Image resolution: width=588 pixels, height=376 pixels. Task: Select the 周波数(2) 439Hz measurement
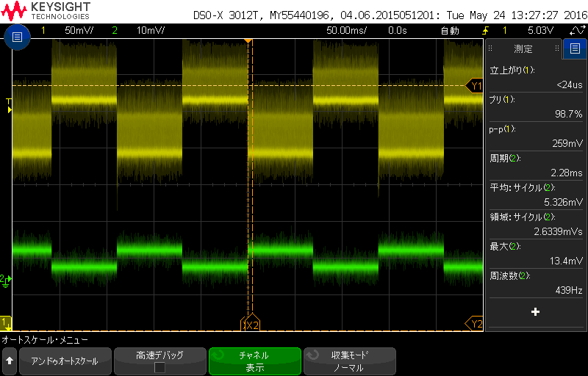536,283
